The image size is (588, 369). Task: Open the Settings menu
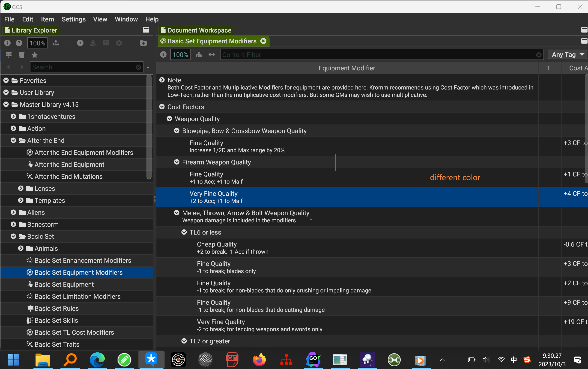73,19
